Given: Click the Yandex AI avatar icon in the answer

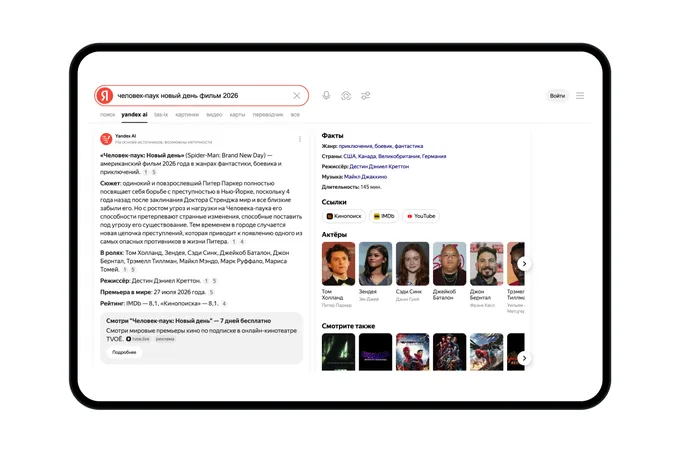Looking at the screenshot, I should tap(106, 139).
